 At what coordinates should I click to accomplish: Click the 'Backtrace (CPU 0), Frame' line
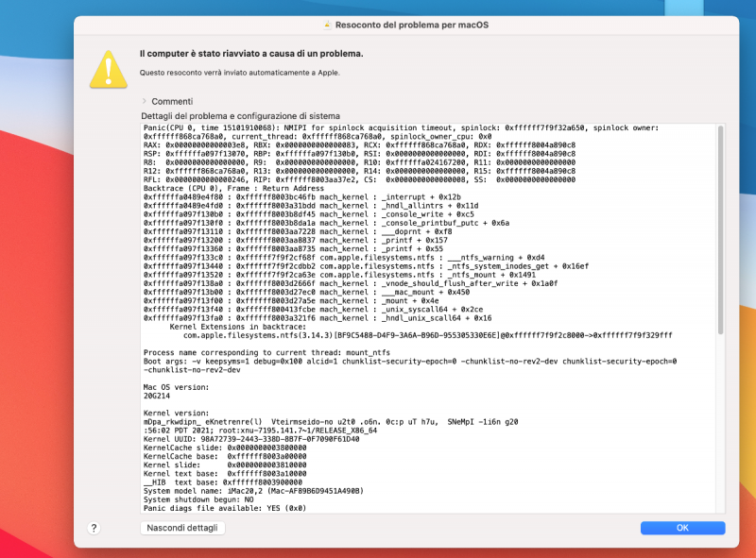(233, 189)
